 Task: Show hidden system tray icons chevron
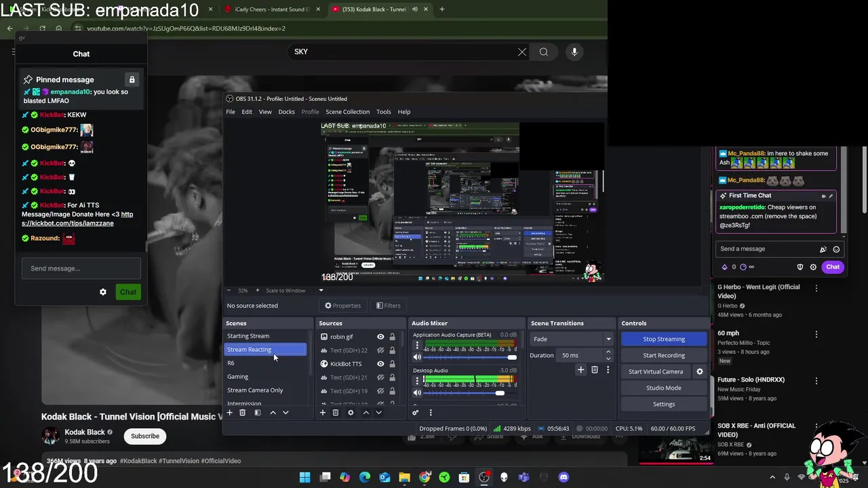point(772,477)
